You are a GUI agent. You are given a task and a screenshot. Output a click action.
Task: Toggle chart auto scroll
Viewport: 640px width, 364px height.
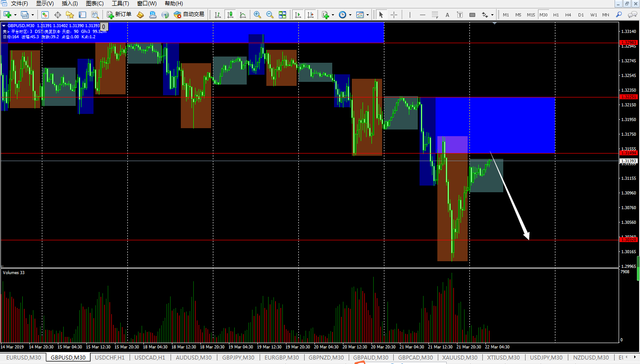[298, 15]
